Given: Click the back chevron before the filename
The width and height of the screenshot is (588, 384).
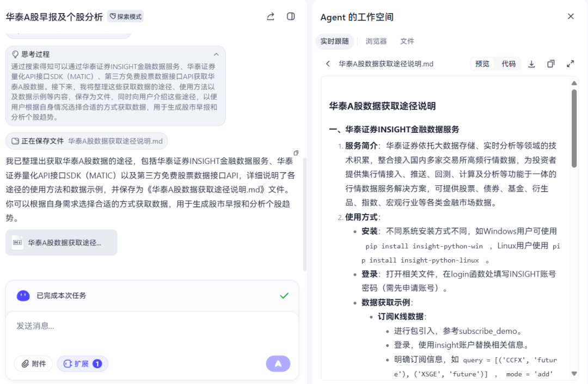Looking at the screenshot, I should [327, 64].
